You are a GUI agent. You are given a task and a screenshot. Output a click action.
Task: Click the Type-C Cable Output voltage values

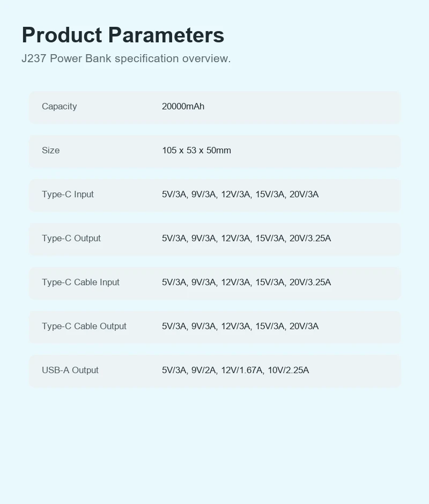pyautogui.click(x=240, y=326)
